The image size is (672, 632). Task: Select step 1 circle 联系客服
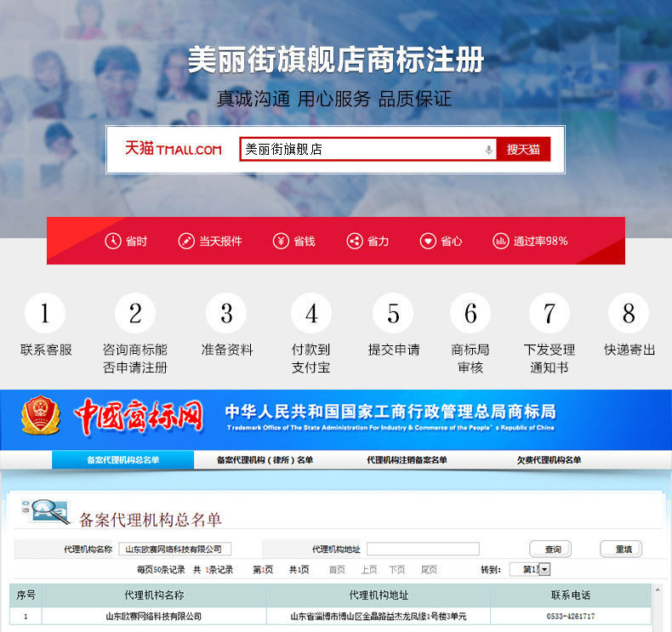pos(45,313)
